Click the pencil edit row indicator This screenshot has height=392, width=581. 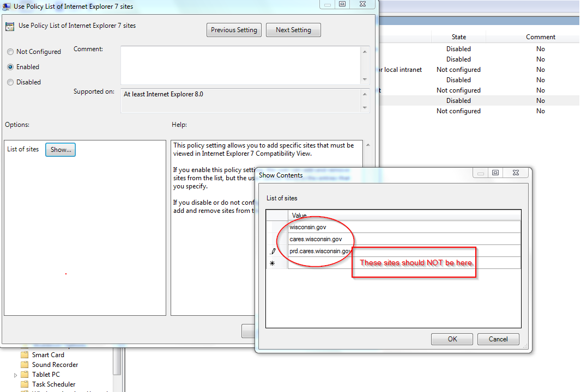coord(273,251)
